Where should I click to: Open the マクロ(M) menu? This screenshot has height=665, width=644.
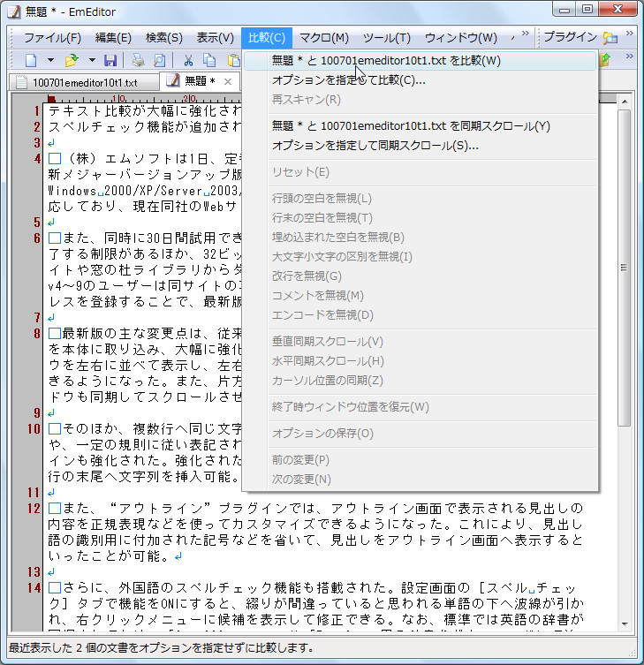tap(323, 38)
